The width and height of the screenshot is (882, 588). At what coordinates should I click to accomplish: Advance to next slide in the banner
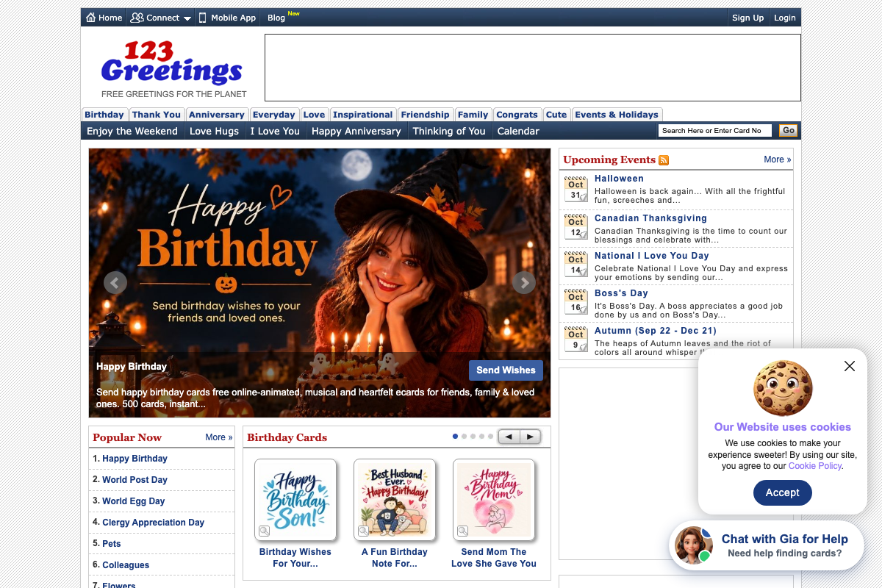[524, 282]
